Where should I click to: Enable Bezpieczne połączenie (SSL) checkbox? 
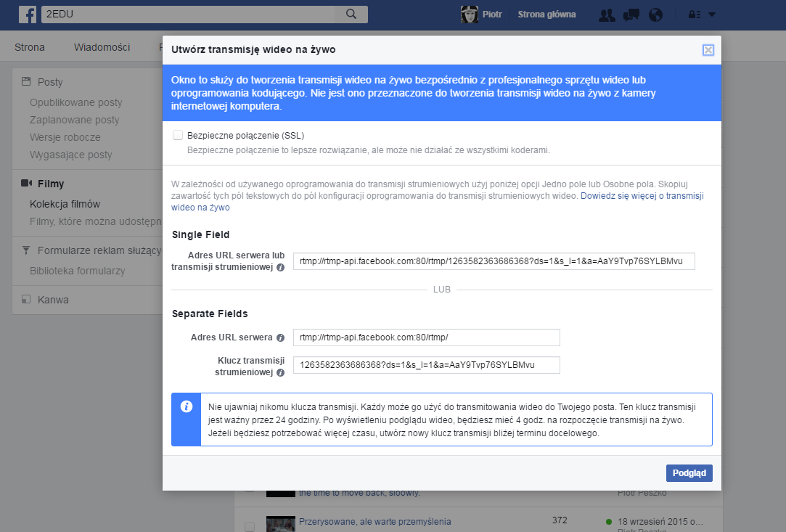[178, 135]
